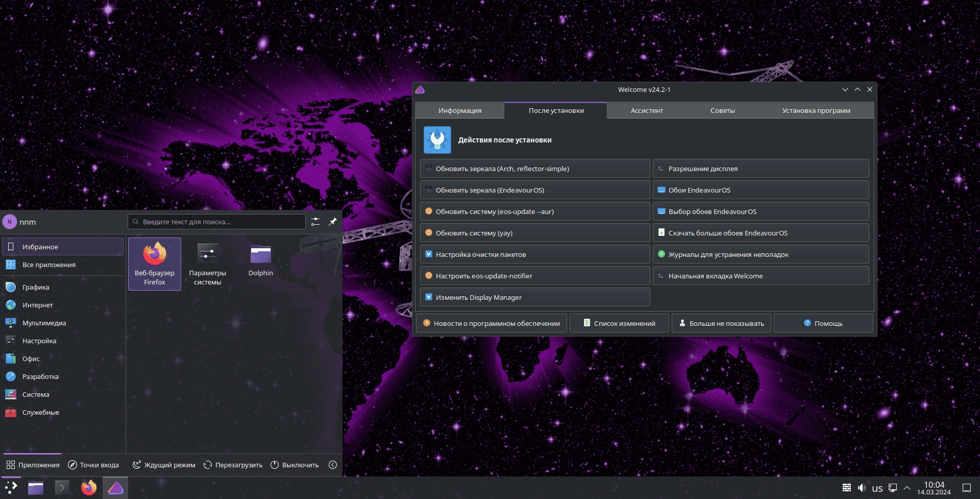This screenshot has width=980, height=499.
Task: Open Firefox web browser from favorites grid
Action: pyautogui.click(x=155, y=264)
